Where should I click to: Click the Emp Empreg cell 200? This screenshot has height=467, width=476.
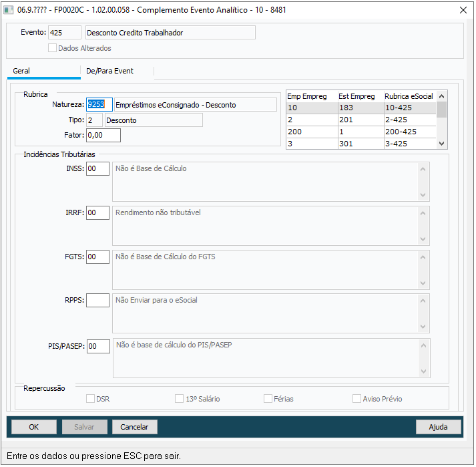click(x=312, y=132)
